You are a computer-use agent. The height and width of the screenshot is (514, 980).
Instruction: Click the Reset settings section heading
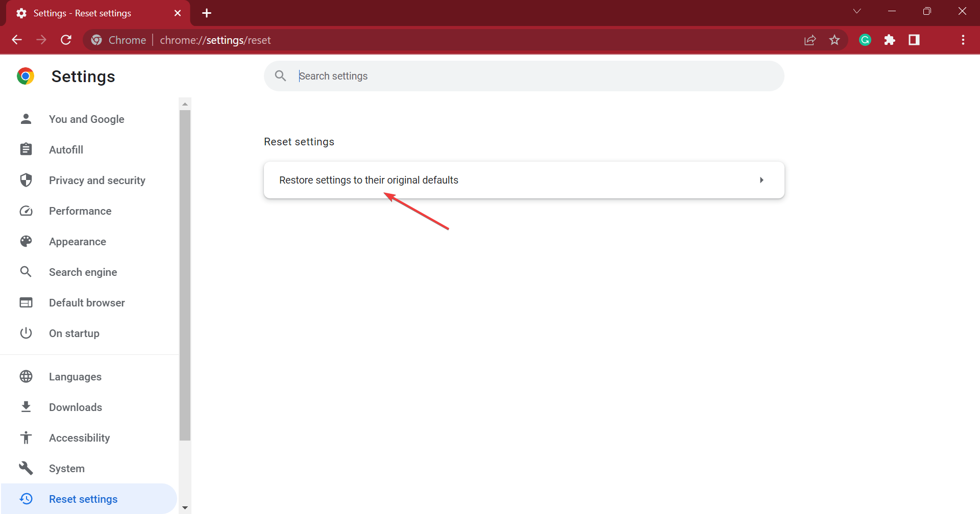coord(299,142)
